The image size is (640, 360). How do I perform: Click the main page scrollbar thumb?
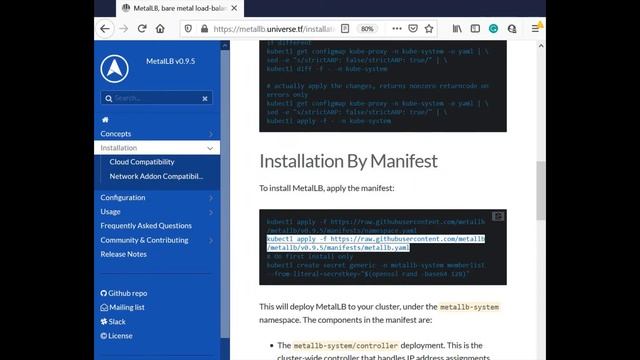coord(541,190)
